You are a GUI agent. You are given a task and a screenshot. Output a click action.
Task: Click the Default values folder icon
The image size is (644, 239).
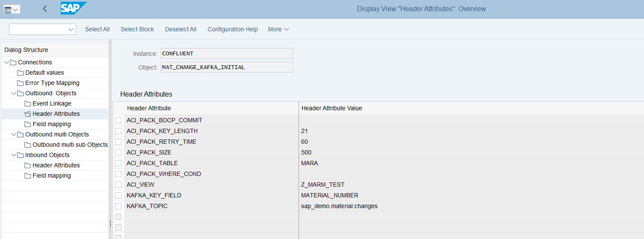[20, 73]
